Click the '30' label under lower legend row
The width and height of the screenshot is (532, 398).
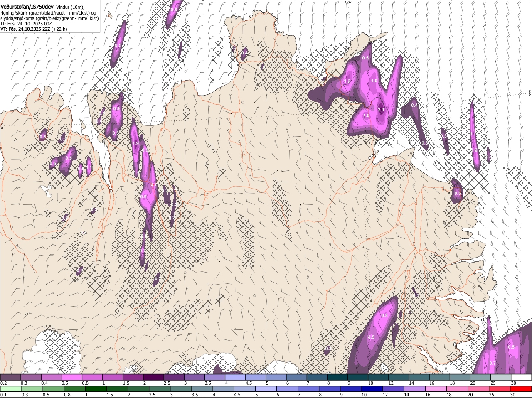[512, 395]
